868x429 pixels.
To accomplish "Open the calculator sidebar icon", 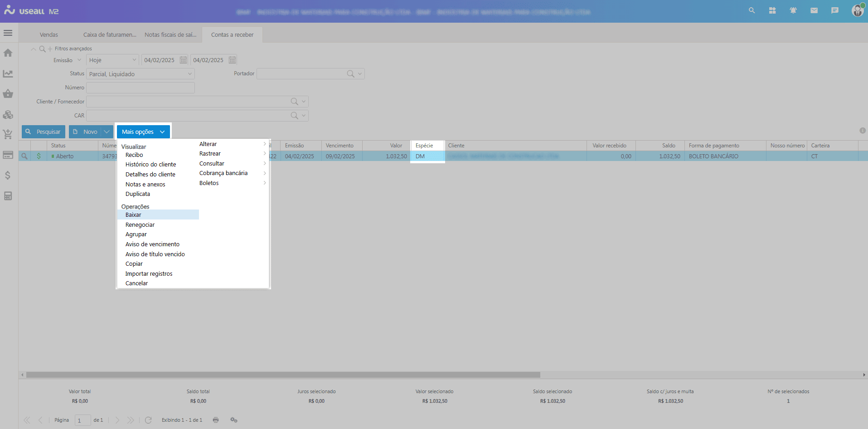I will [8, 196].
